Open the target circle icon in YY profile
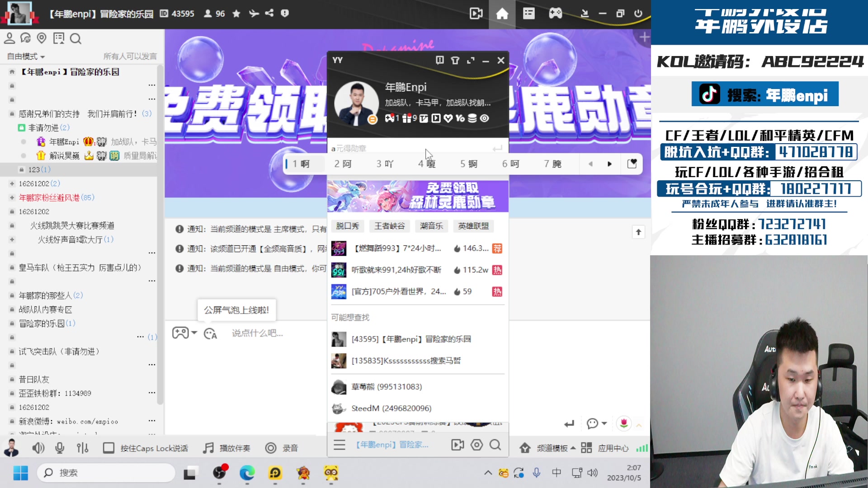Screen dimensions: 868x488 (x=485, y=118)
